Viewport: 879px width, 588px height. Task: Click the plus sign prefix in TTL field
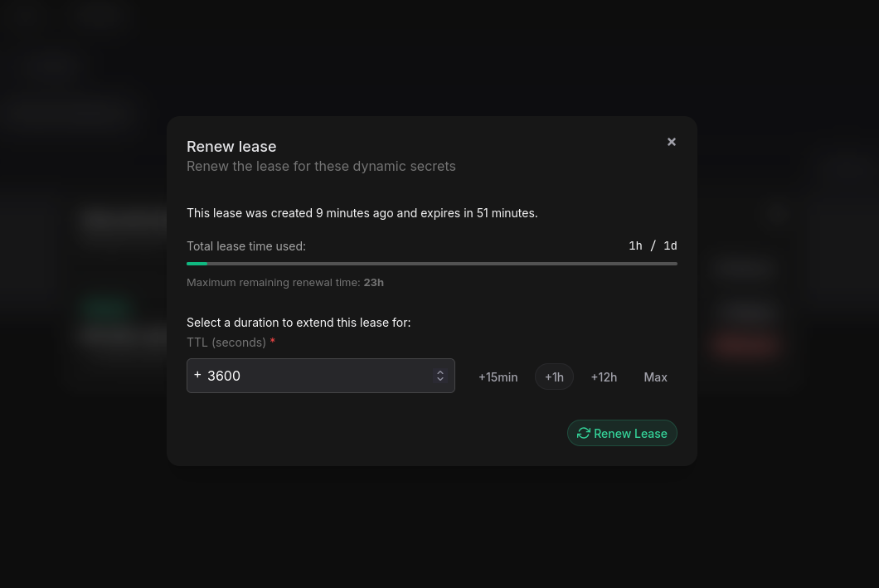(197, 374)
